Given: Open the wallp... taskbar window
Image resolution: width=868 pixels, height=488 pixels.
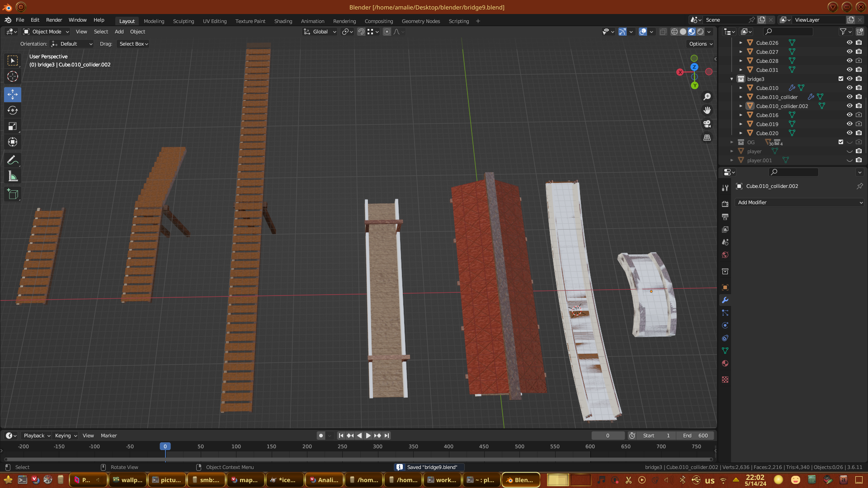Looking at the screenshot, I should coord(128,480).
